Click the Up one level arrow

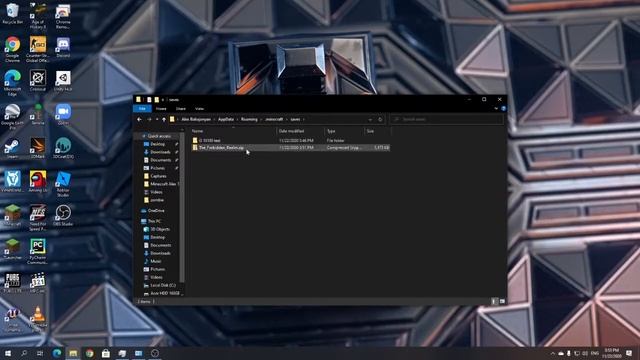coord(164,119)
